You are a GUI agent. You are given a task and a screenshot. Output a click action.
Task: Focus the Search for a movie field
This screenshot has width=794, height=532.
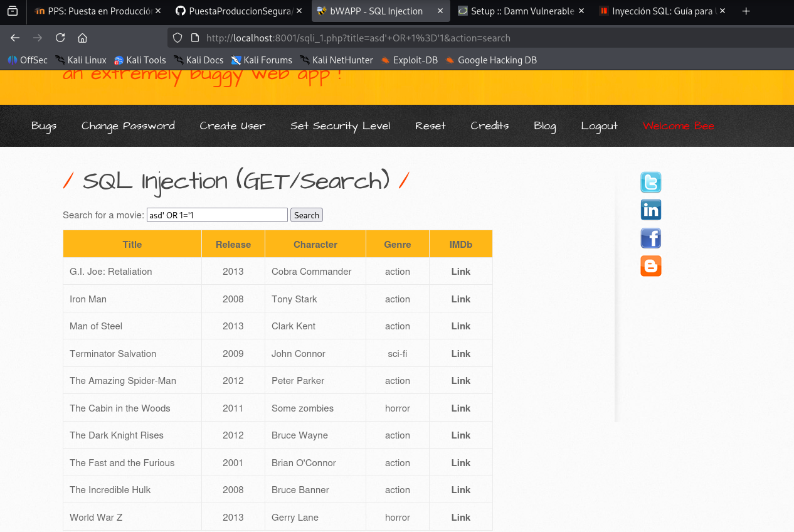pyautogui.click(x=217, y=215)
